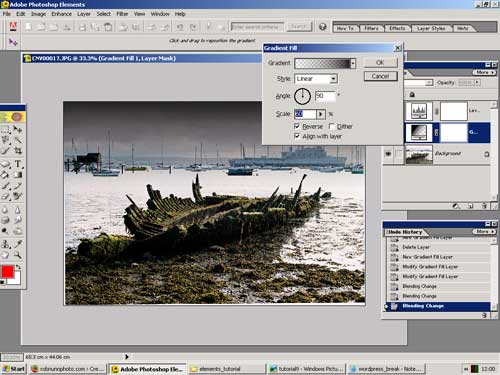Click the trash icon in Layers palette
This screenshot has height=375, width=500.
(x=484, y=206)
